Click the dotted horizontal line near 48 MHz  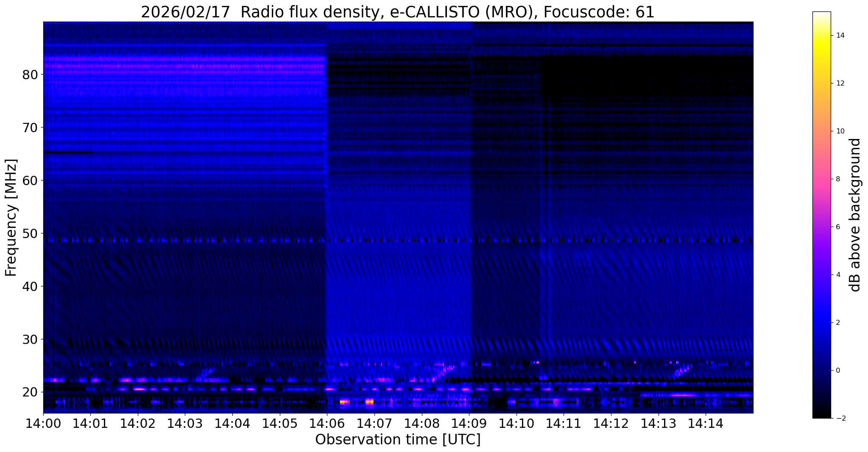398,240
